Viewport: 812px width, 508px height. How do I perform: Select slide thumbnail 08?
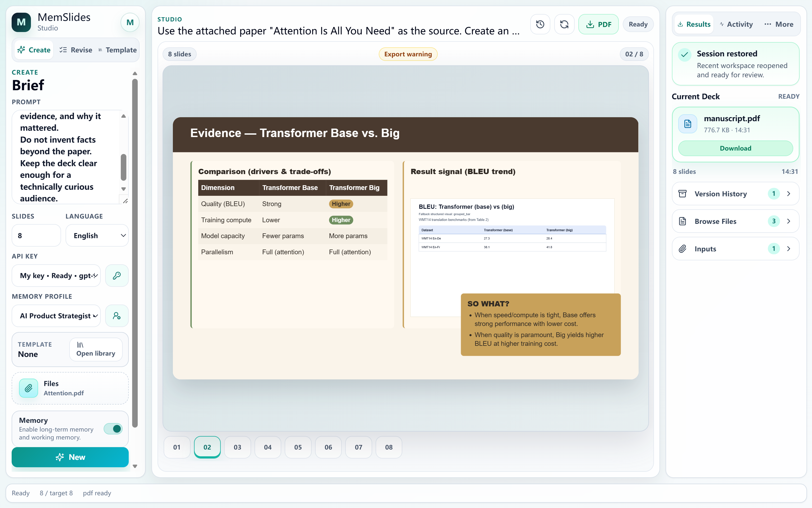pos(389,447)
